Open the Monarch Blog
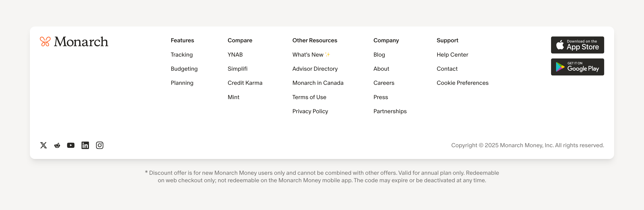 (379, 55)
